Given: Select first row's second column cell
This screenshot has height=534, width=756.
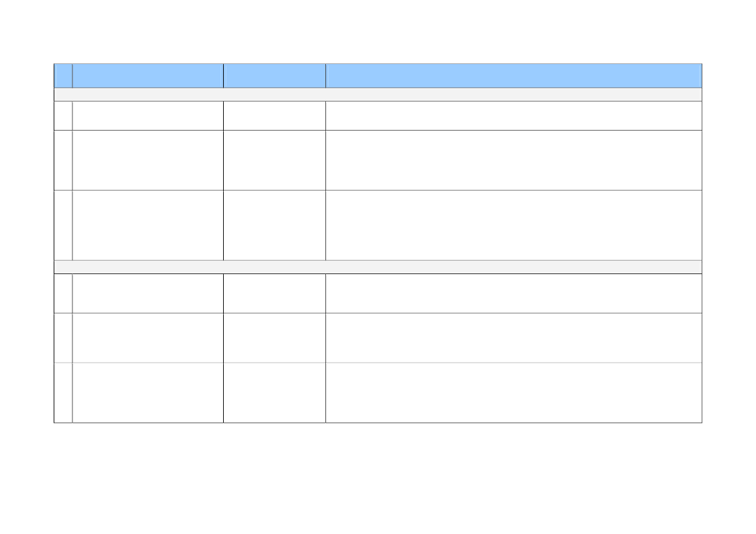Looking at the screenshot, I should point(148,116).
